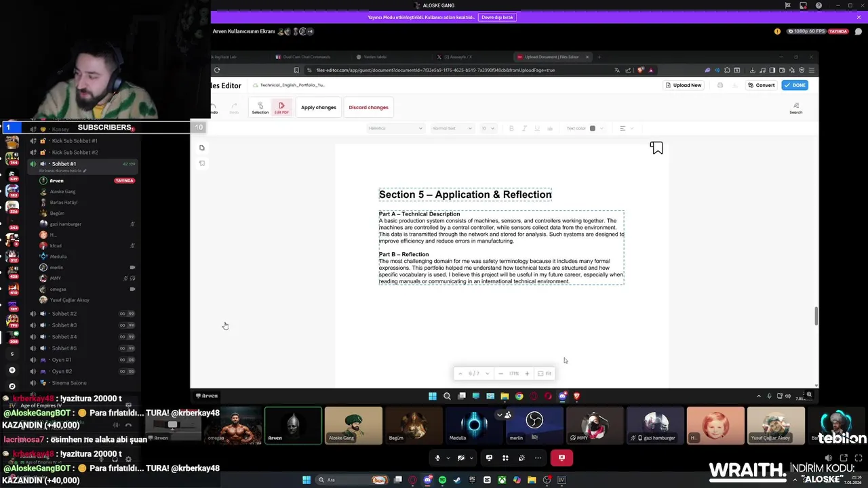Go to previous PDF page arrow

(460, 373)
